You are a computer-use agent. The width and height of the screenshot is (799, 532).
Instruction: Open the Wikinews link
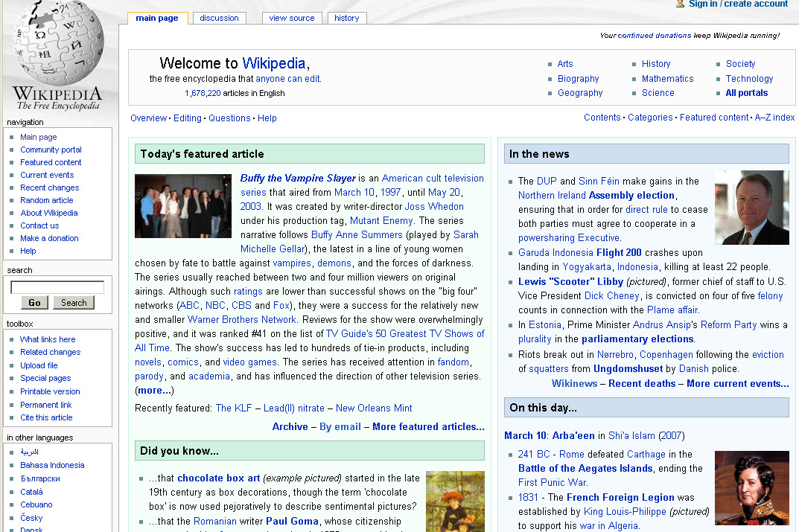point(574,383)
